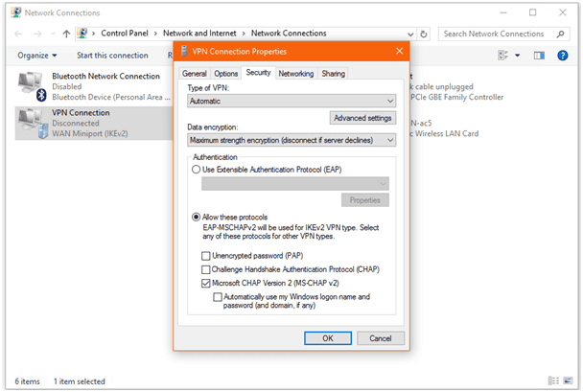Click the VPN Connection Properties title icon

(184, 51)
